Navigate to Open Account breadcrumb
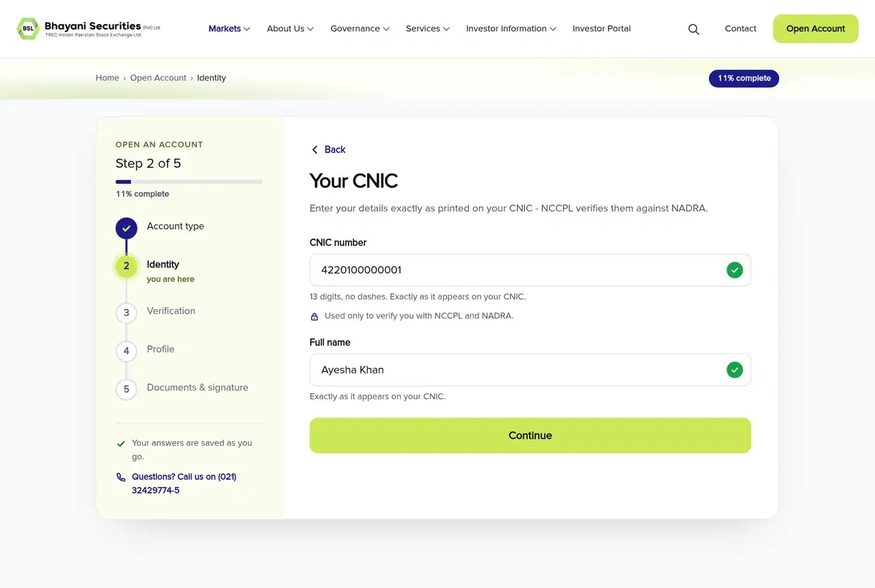The height and width of the screenshot is (588, 875). pos(158,78)
